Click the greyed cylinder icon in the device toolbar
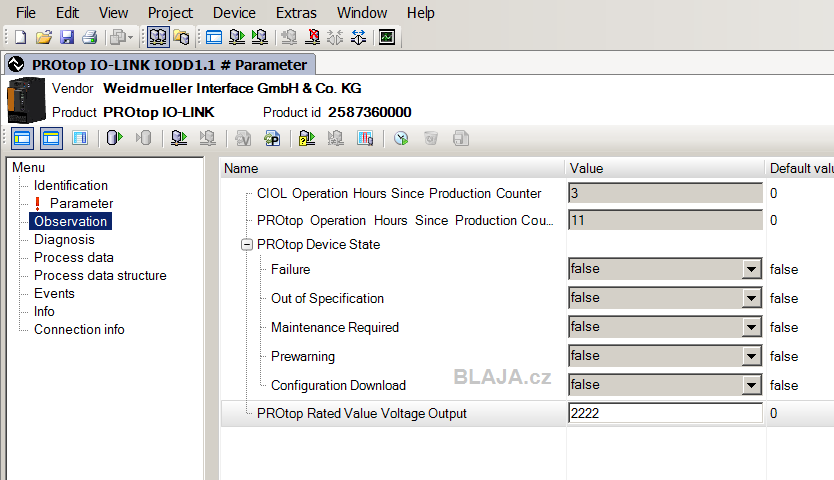The image size is (834, 480). [x=143, y=138]
